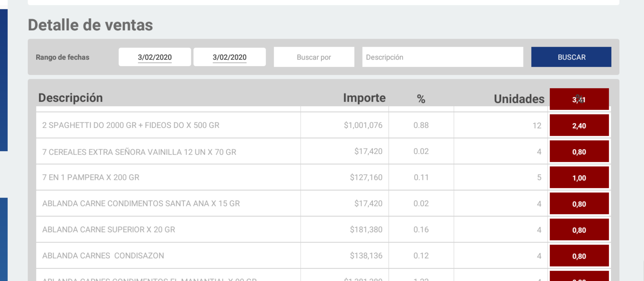
Task: Select the 7 EN 1 PAMPERA row
Action: tap(91, 177)
